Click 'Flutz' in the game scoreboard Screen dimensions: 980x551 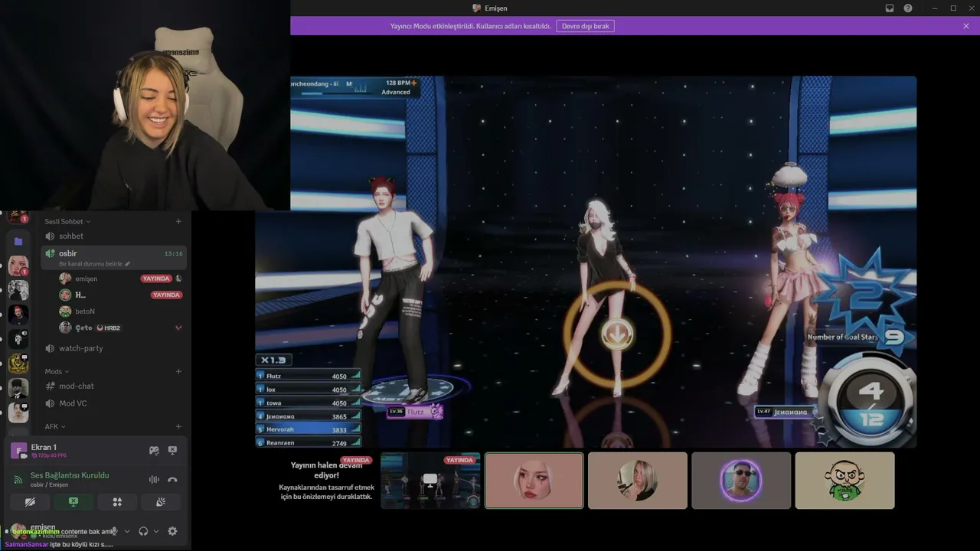pyautogui.click(x=274, y=377)
